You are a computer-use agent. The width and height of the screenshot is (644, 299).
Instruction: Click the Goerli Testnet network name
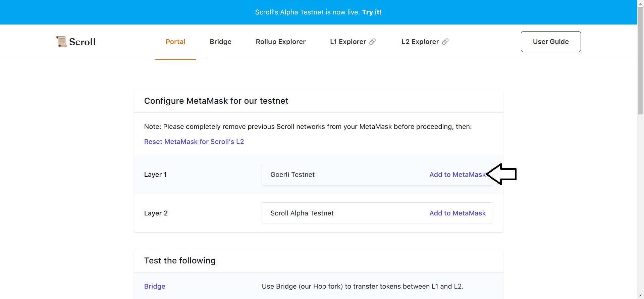(x=292, y=175)
